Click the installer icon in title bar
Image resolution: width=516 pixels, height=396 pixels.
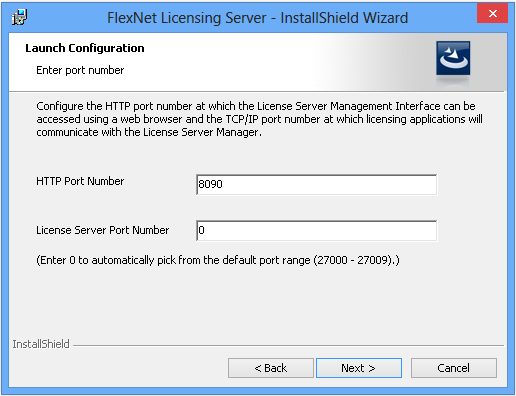tap(19, 17)
